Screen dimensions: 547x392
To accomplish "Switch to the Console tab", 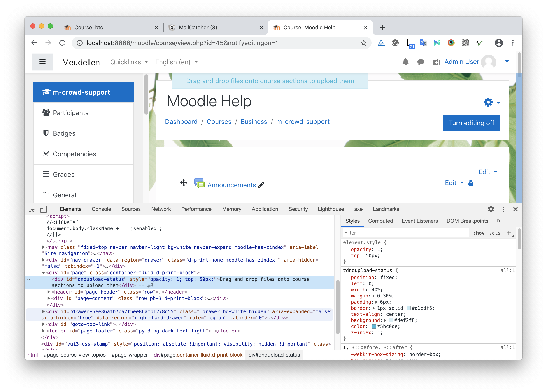I will pos(101,209).
